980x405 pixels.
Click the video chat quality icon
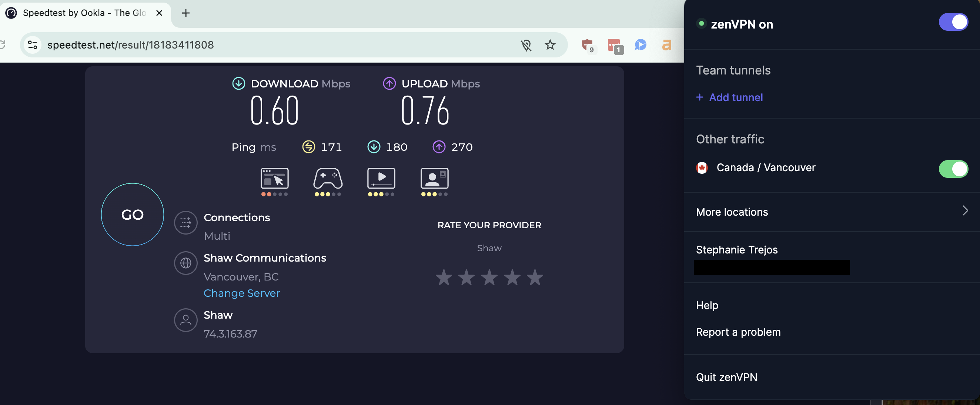coord(434,179)
